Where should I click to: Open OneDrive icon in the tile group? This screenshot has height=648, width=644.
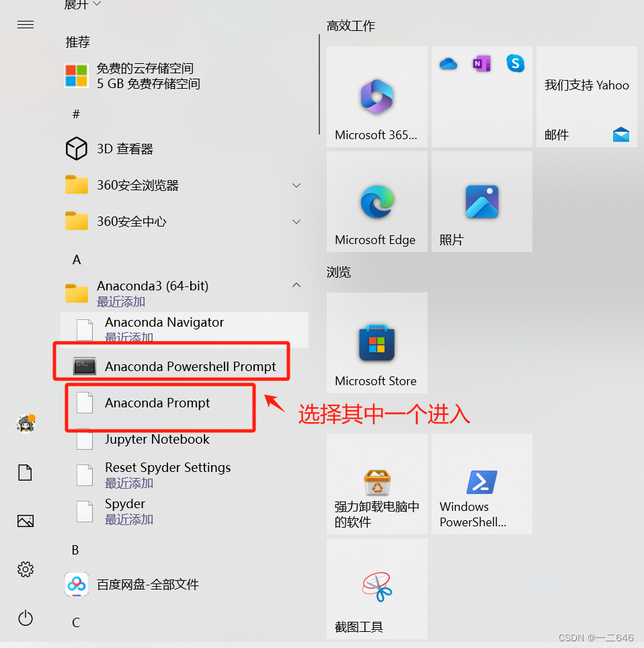coord(448,64)
